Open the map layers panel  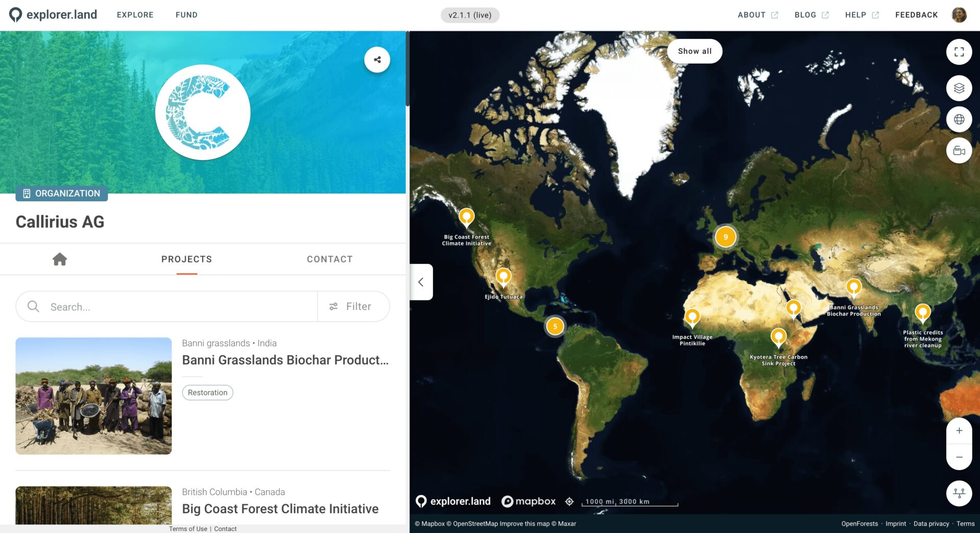[x=959, y=88]
